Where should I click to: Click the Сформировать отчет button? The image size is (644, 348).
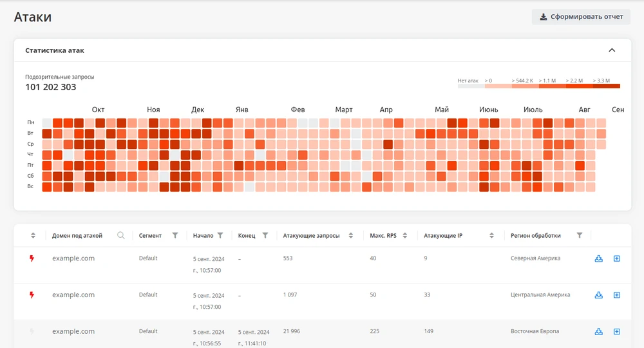point(581,17)
